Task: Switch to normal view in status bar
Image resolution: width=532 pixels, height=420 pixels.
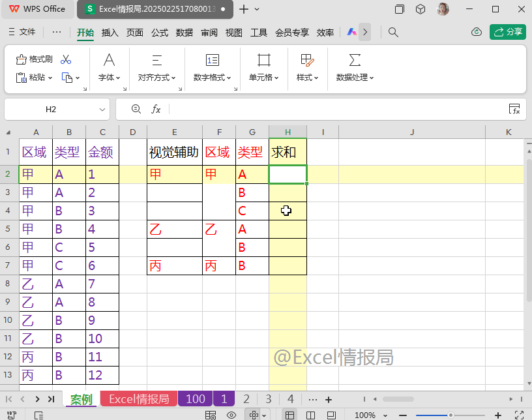Action: coord(289,415)
